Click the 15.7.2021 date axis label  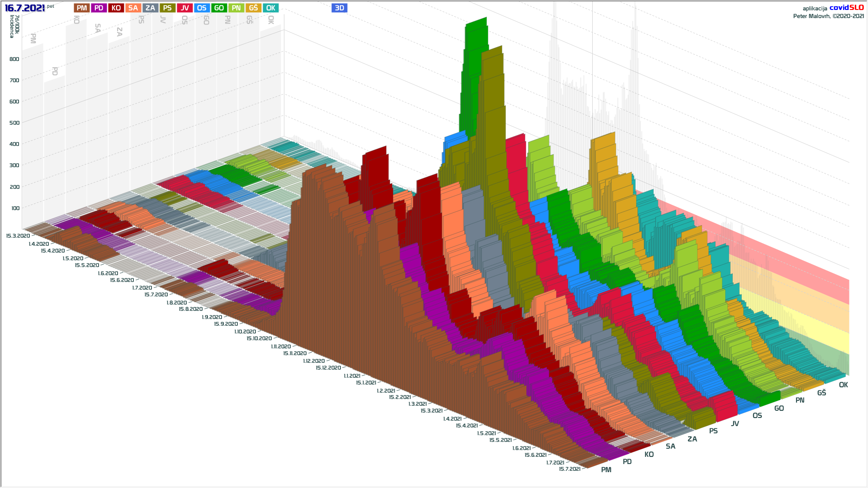coord(569,469)
